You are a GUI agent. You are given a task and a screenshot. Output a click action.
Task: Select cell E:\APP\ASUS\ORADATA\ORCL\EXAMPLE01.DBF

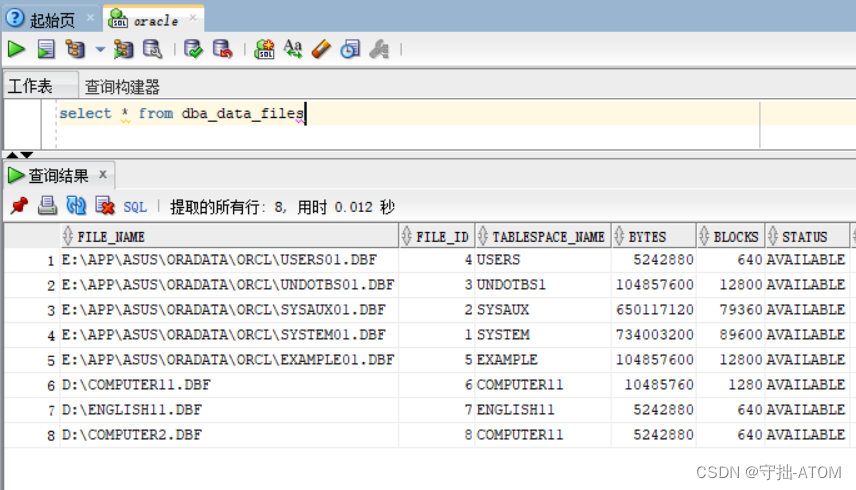(228, 360)
